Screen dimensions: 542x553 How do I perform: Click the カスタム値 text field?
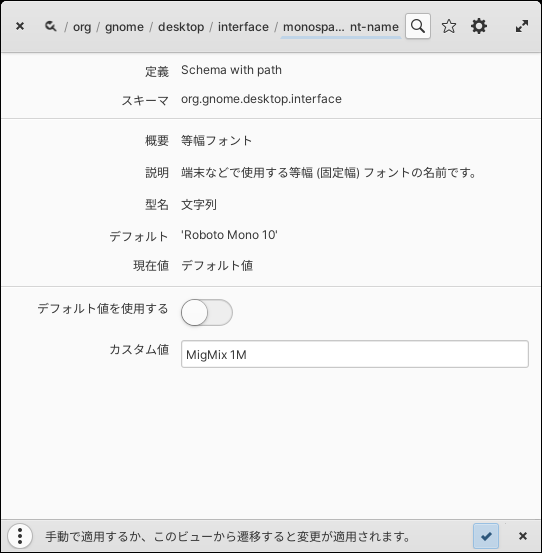pos(354,354)
